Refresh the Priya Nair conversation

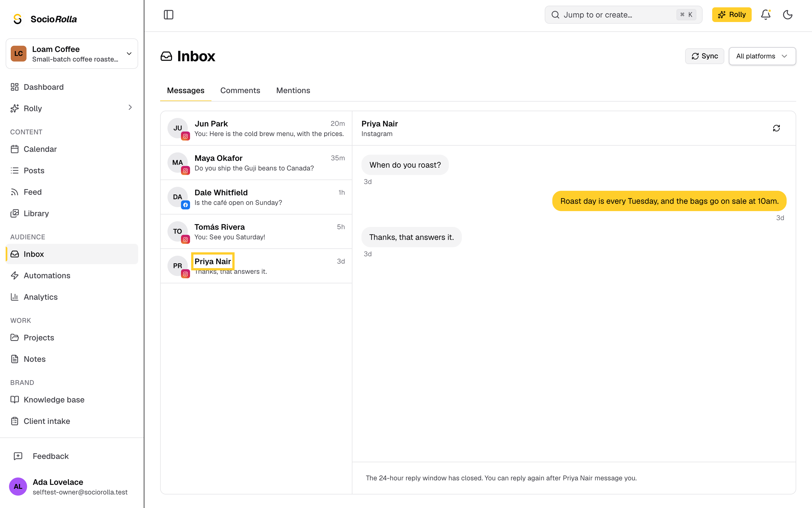click(776, 128)
